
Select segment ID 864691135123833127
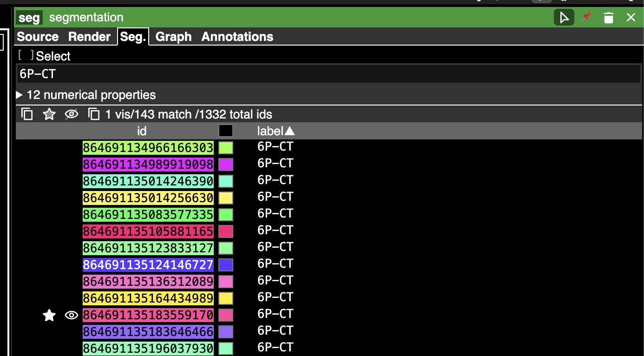[148, 248]
